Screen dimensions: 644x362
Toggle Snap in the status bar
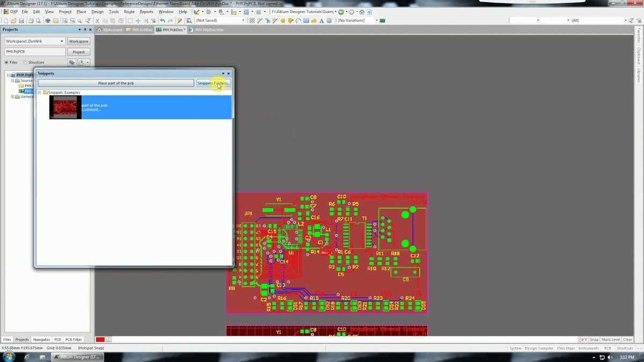coord(594,339)
